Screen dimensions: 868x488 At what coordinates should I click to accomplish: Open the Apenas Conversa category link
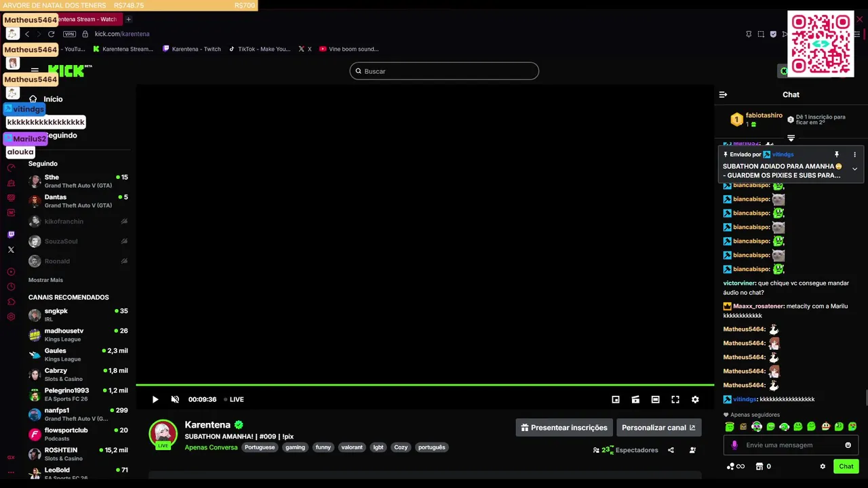click(x=211, y=447)
